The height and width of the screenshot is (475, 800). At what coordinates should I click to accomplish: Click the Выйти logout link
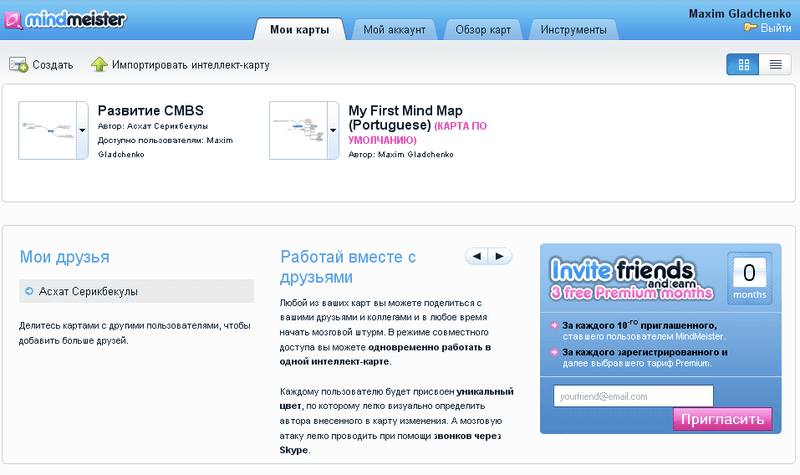point(776,28)
